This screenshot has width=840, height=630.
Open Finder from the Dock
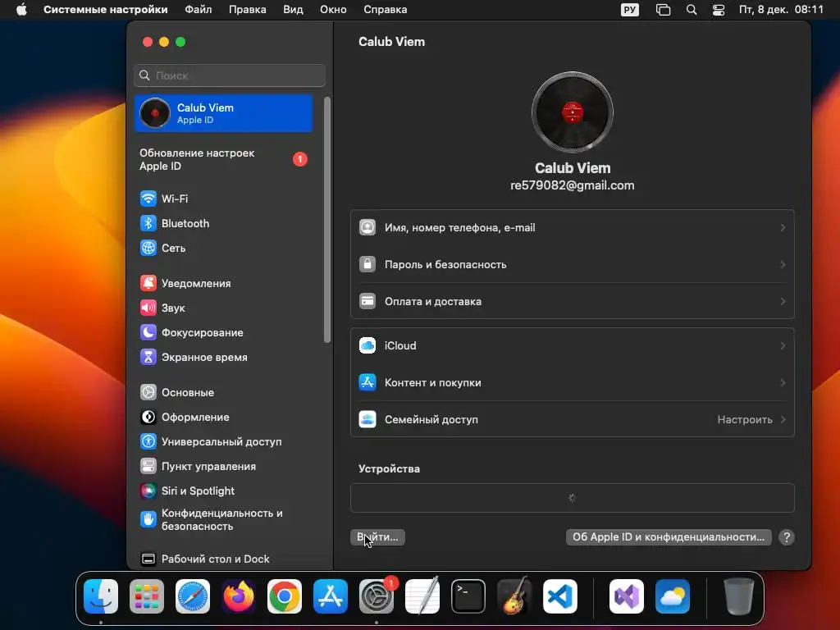(101, 596)
